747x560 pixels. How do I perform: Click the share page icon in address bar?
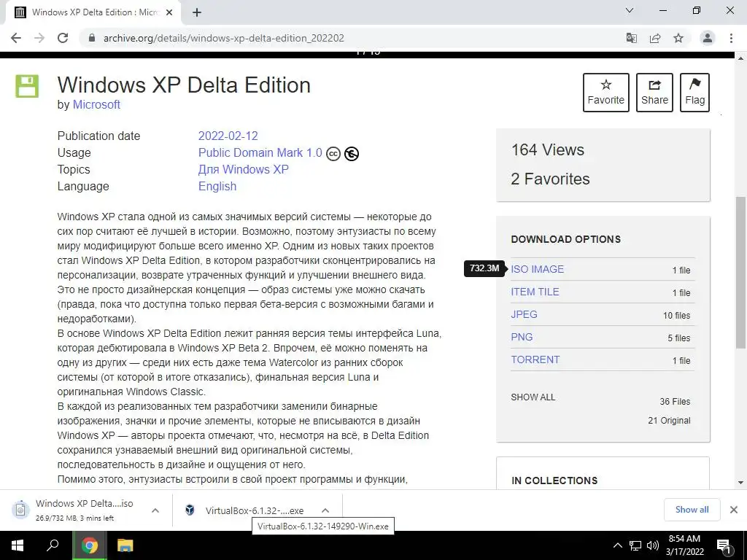coord(655,38)
